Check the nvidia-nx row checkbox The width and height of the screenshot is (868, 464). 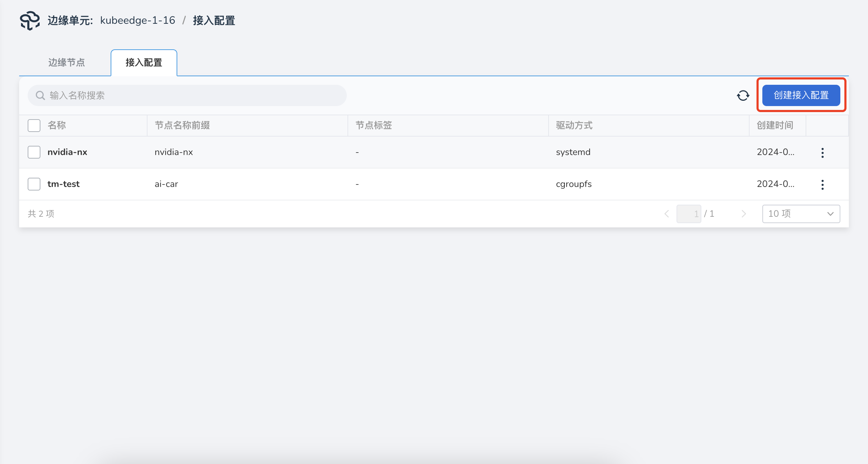click(34, 152)
